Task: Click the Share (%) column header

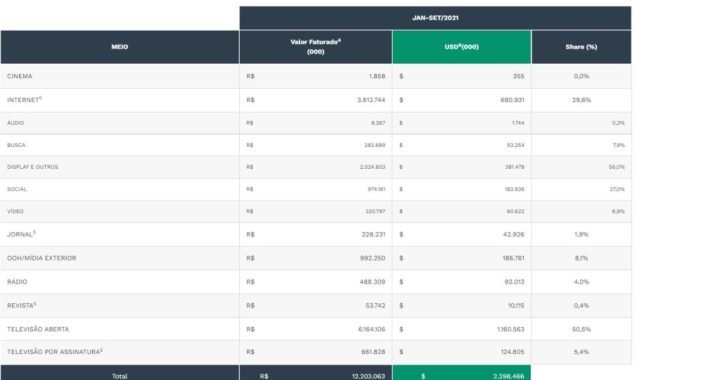Action: (x=581, y=47)
